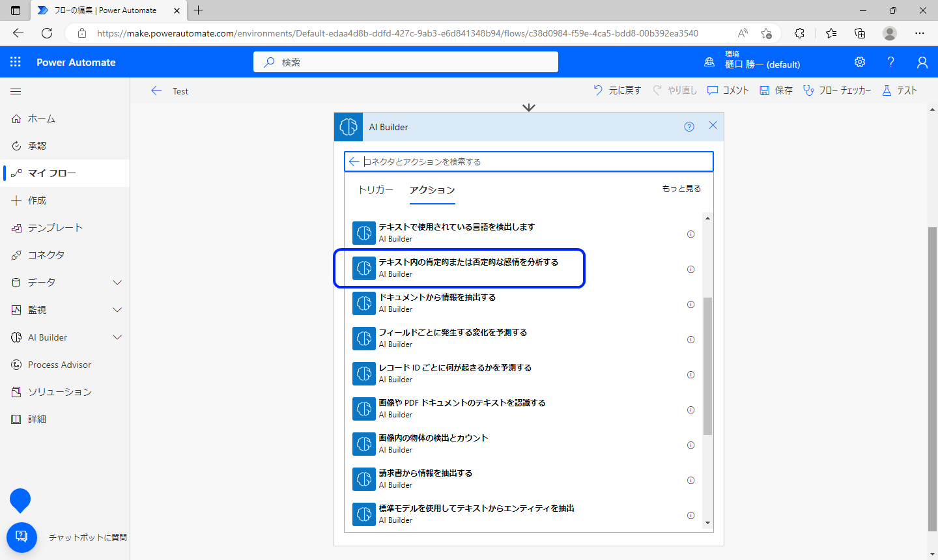Screen dimensions: 938x560
Task: Collapse the left navigation hamburger menu
Action: click(16, 92)
